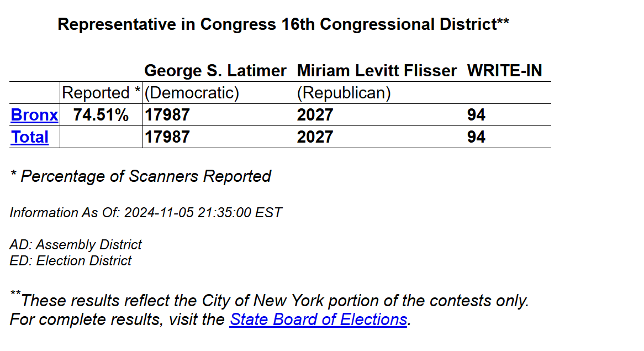Click Bronx row write-in count 94
The height and width of the screenshot is (351, 644).
(x=476, y=115)
